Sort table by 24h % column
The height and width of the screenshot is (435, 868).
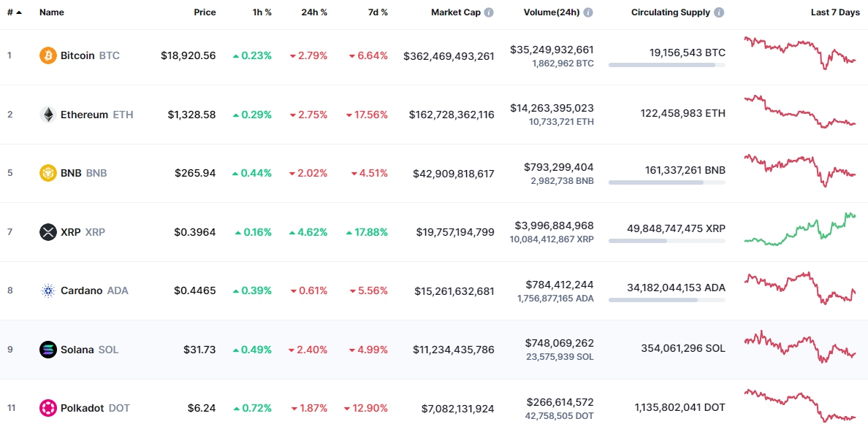point(314,12)
